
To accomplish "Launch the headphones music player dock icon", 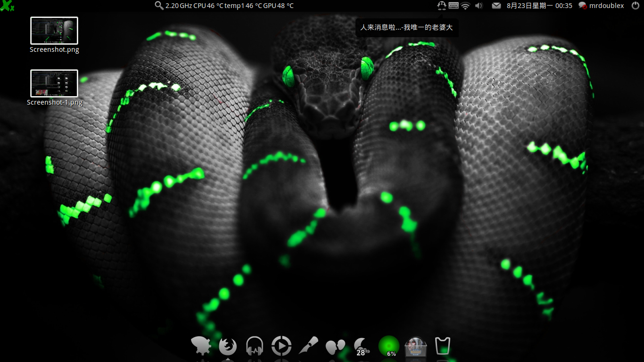I will [255, 346].
